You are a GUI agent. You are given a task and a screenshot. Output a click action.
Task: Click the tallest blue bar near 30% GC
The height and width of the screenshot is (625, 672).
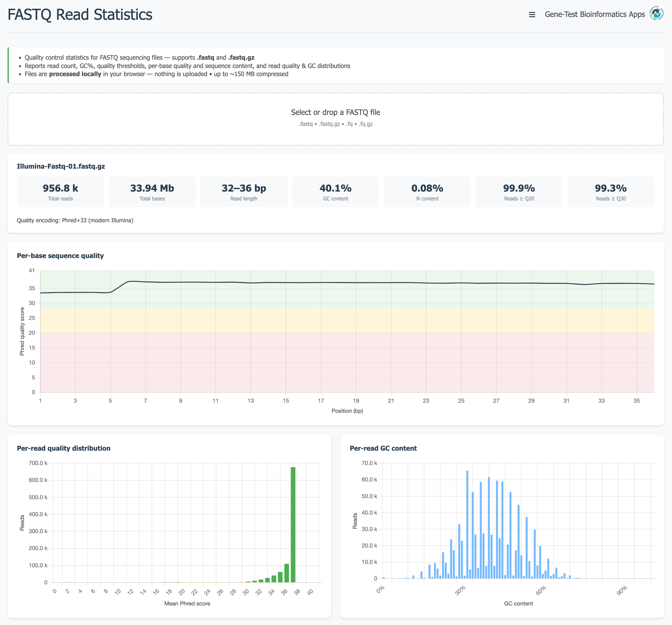[468, 524]
